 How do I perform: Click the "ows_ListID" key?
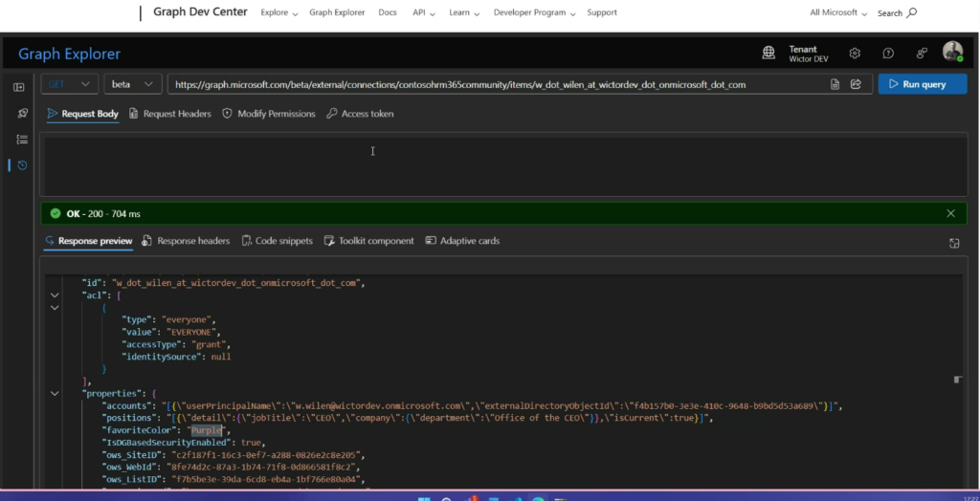pos(133,479)
